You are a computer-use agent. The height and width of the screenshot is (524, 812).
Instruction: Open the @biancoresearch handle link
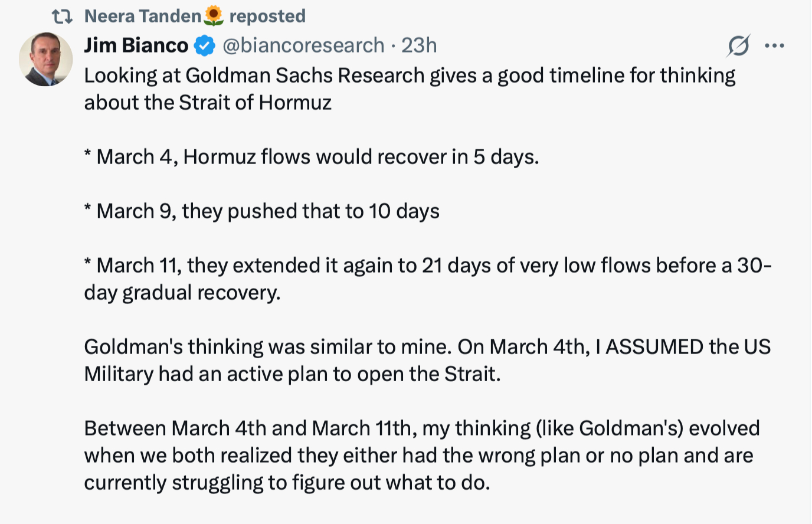(x=303, y=45)
